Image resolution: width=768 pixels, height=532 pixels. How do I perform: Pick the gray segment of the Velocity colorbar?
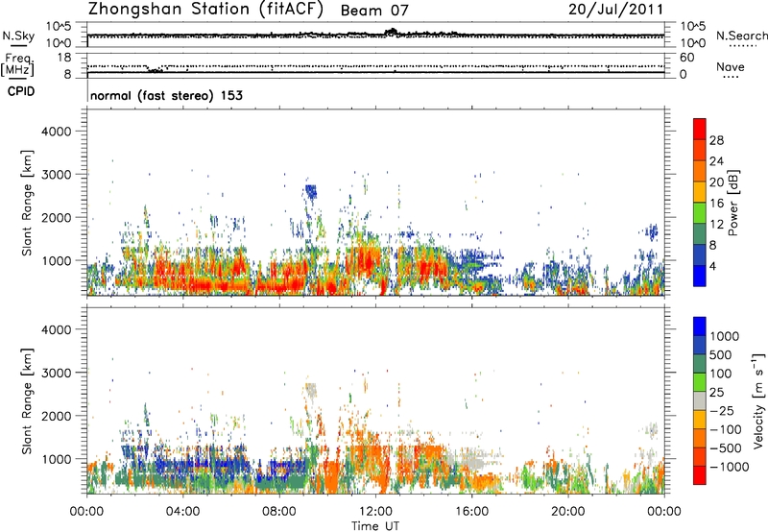click(700, 401)
